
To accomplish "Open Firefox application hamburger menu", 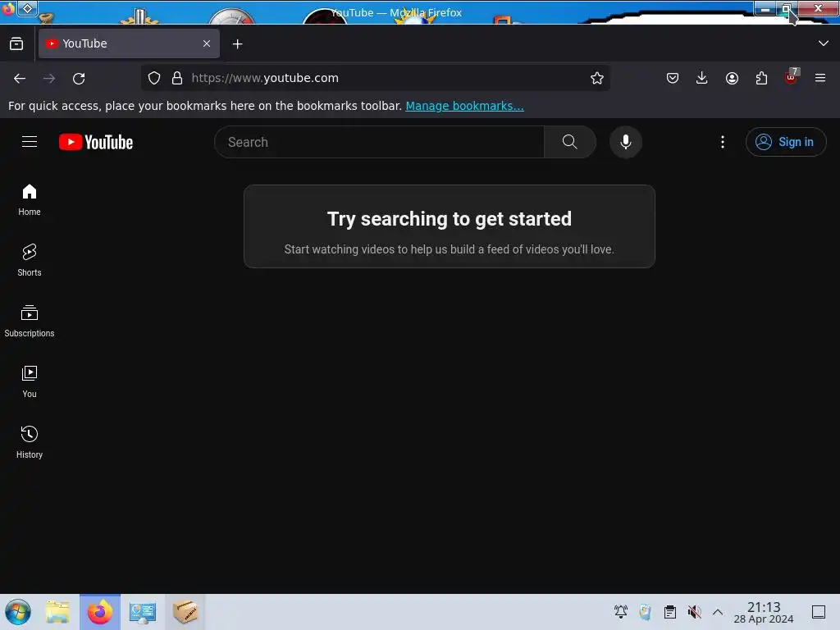I will 820,78.
